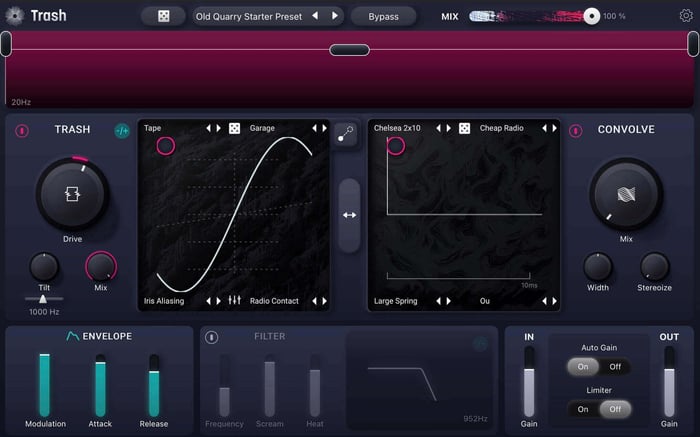The height and width of the screenshot is (437, 700).
Task: Select previous preset arrow
Action: click(315, 16)
